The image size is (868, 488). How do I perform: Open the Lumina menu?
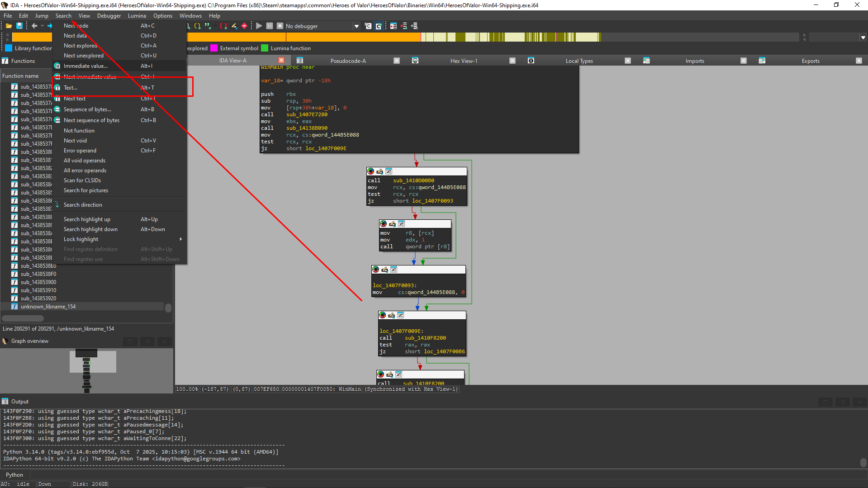[x=137, y=16]
